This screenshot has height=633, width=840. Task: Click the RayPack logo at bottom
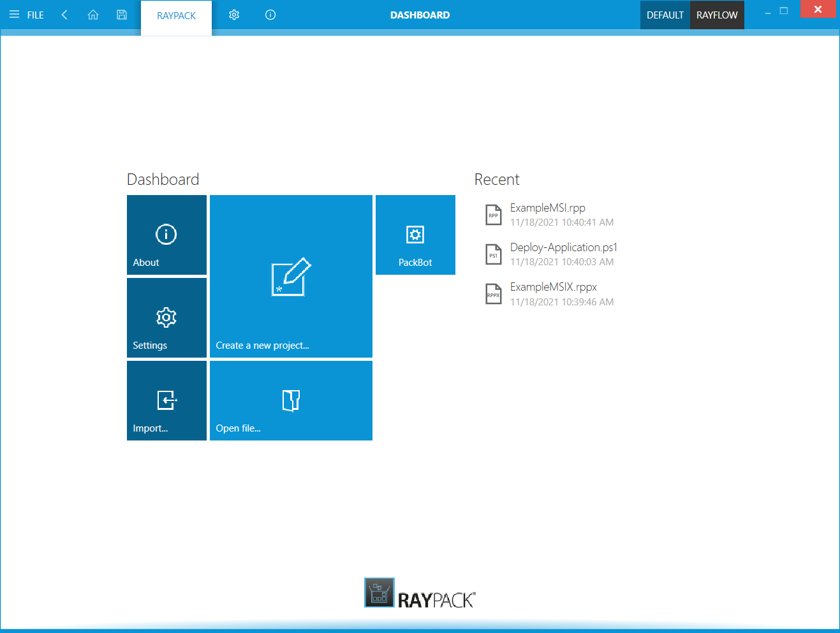click(420, 593)
